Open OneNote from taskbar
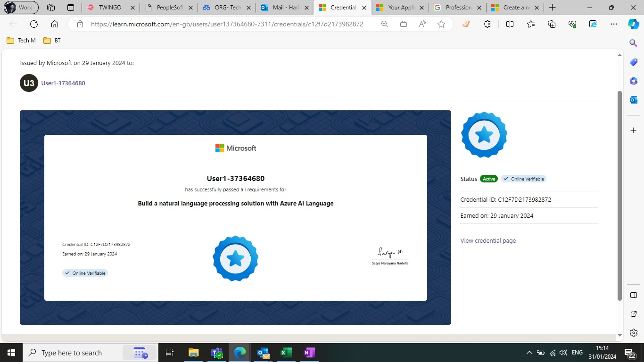 tap(309, 353)
